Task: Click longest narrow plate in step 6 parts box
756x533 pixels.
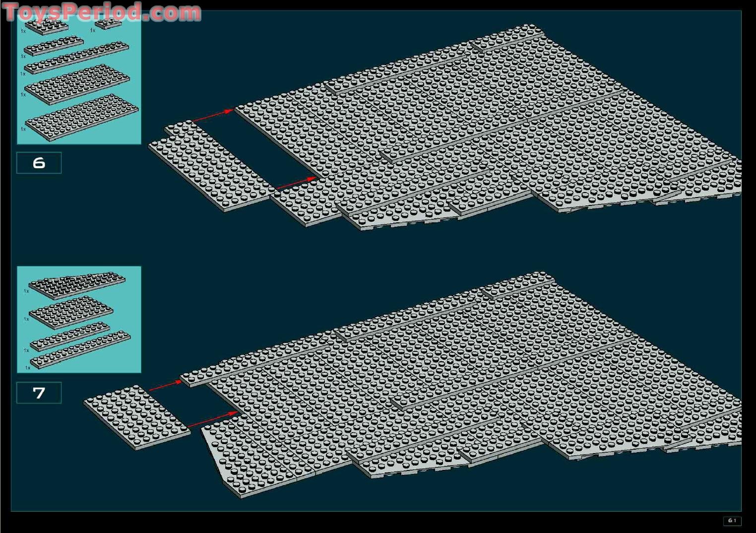Action: [x=77, y=58]
